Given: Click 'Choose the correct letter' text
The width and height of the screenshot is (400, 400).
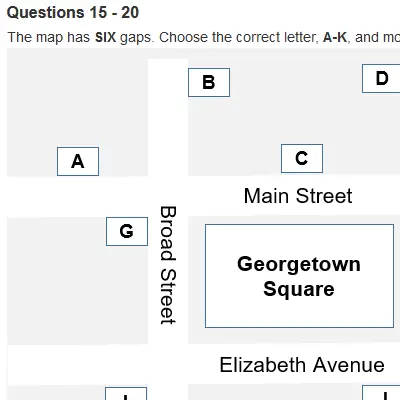Looking at the screenshot, I should 239,37.
